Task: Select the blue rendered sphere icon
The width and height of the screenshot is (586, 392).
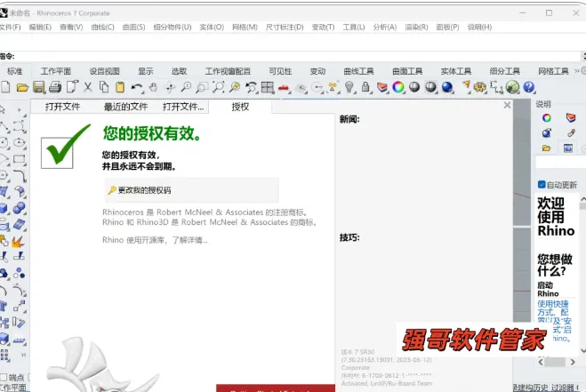Action: (447, 87)
